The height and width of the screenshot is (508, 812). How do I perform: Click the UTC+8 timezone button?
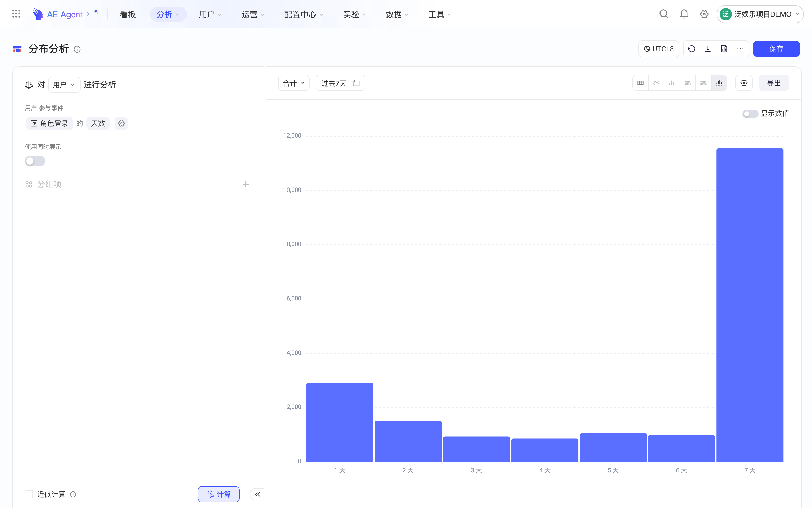click(x=659, y=49)
